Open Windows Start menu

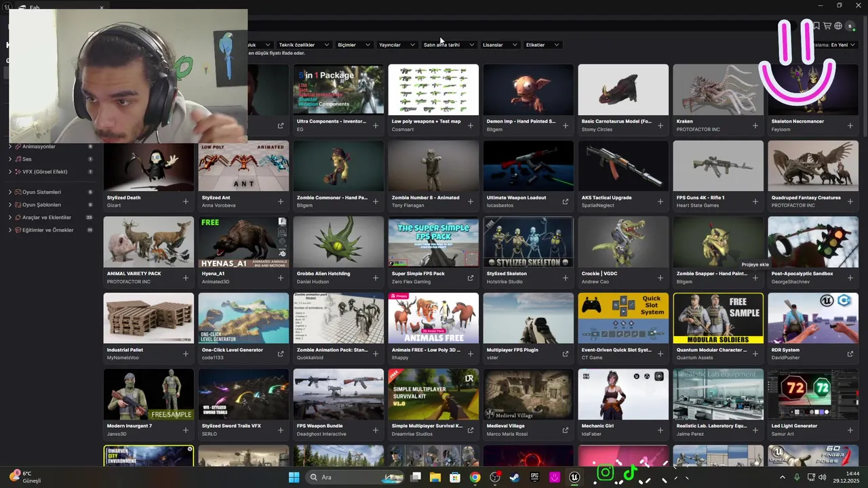pos(294,477)
